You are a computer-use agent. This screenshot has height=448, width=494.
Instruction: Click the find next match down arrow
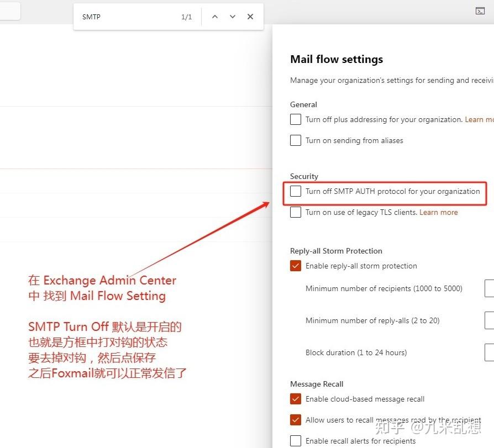pos(232,16)
